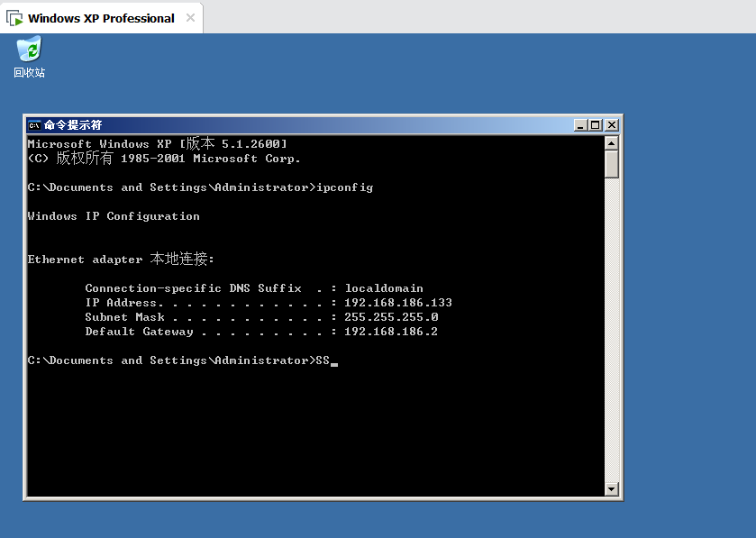
Task: Minimize the Command Prompt window
Action: click(580, 125)
